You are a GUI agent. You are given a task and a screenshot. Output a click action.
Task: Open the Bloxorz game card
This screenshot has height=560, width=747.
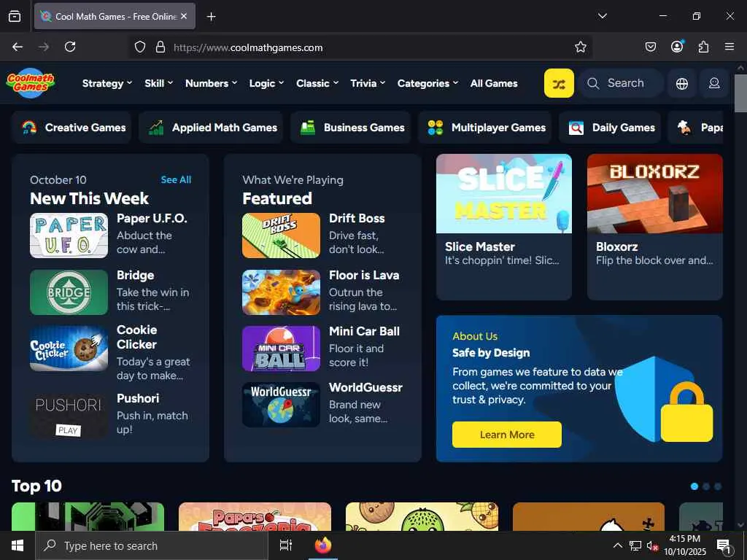[x=655, y=227]
